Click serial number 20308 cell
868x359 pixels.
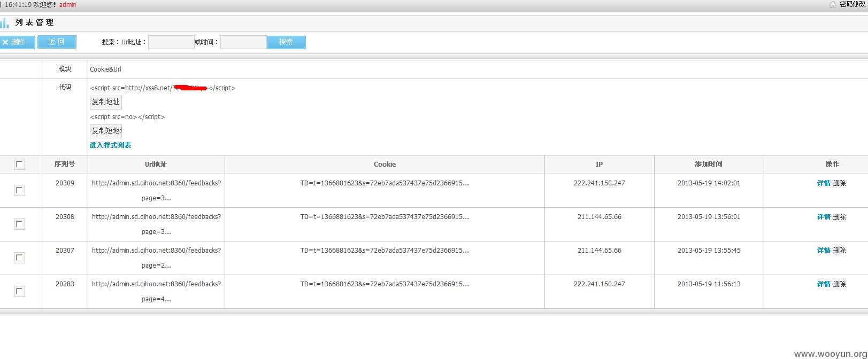point(65,217)
